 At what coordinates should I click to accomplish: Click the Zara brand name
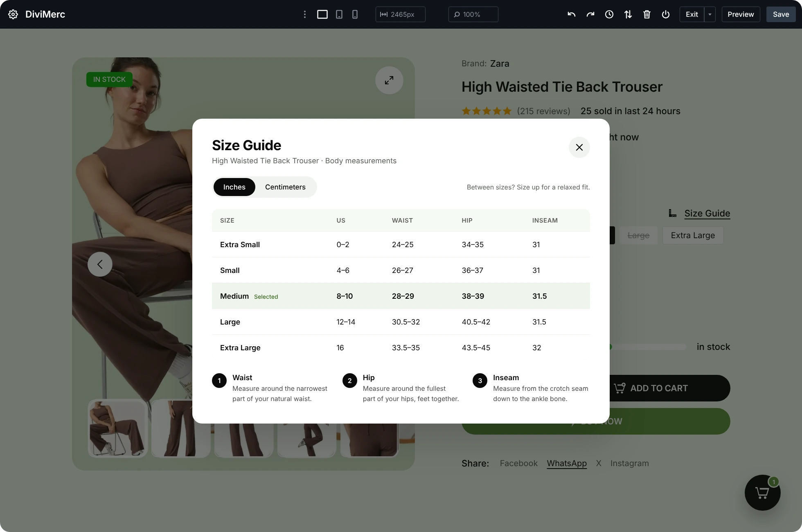tap(500, 63)
